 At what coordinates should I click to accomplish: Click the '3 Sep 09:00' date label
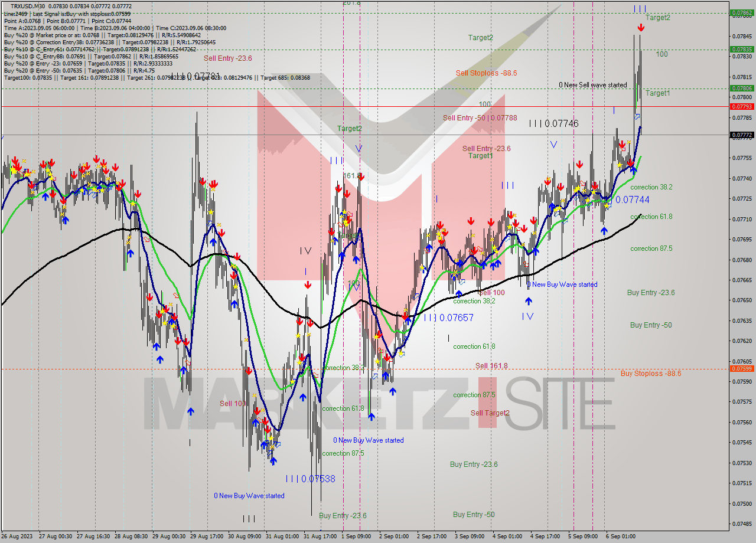point(470,537)
